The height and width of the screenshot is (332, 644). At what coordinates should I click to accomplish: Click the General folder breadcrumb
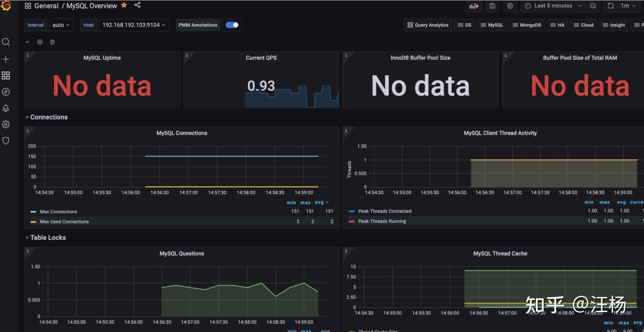point(46,6)
